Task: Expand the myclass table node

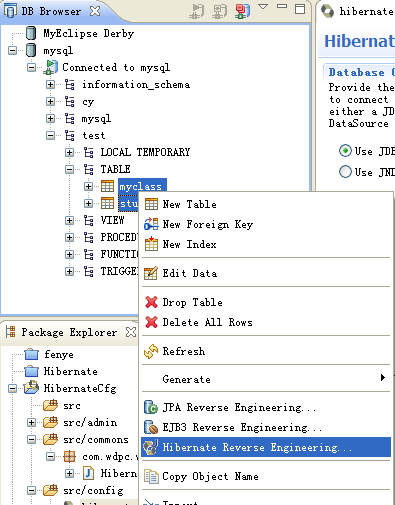Action: [x=88, y=186]
